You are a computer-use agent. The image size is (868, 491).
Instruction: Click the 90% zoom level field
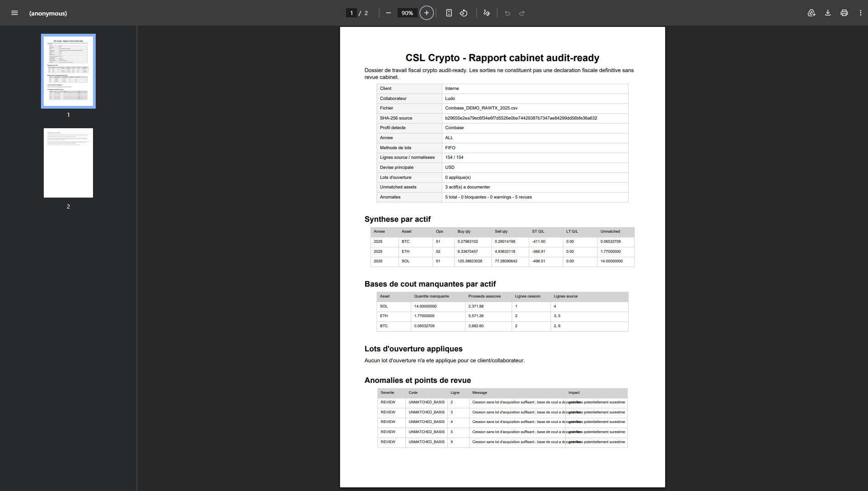coord(408,13)
